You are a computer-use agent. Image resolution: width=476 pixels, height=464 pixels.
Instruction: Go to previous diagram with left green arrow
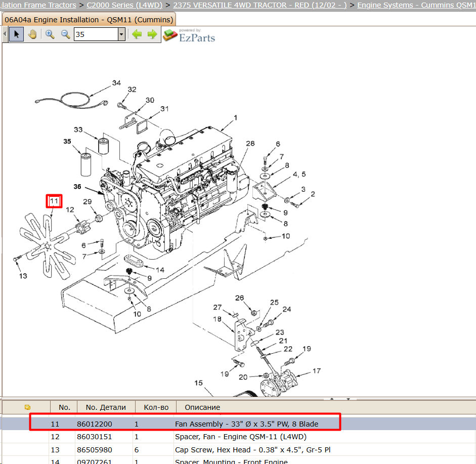coord(137,34)
